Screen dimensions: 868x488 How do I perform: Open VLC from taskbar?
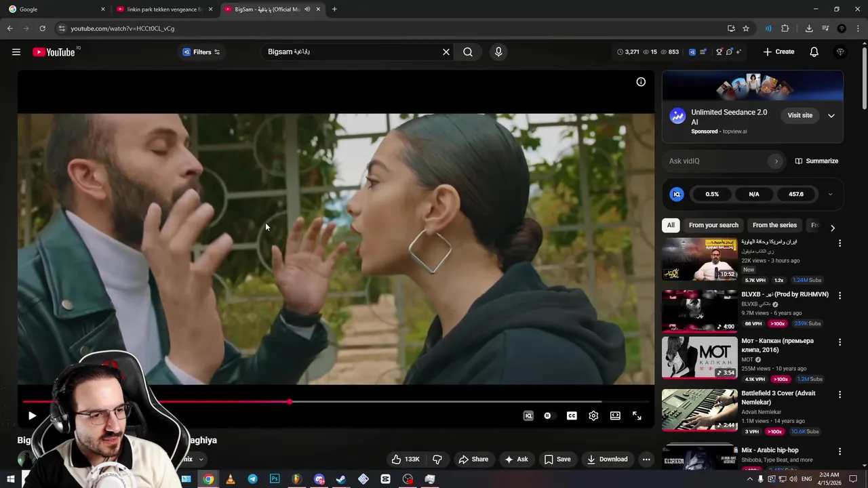point(231,479)
